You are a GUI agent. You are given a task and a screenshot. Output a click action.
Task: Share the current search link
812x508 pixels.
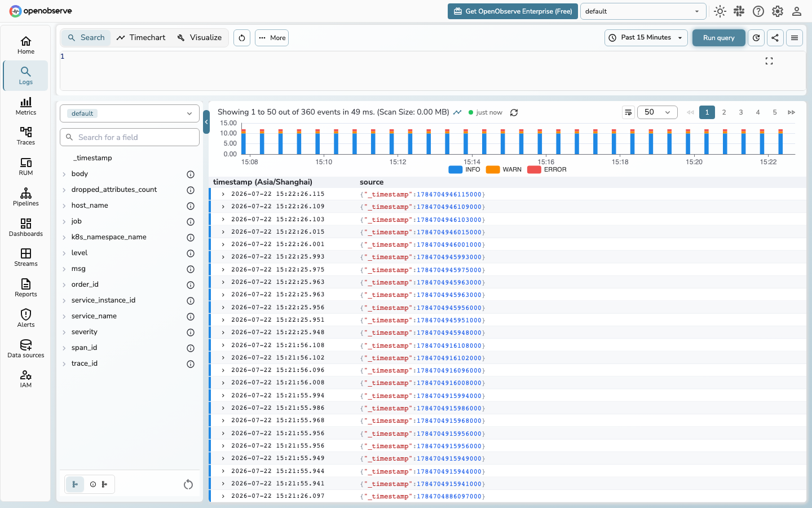coord(775,38)
